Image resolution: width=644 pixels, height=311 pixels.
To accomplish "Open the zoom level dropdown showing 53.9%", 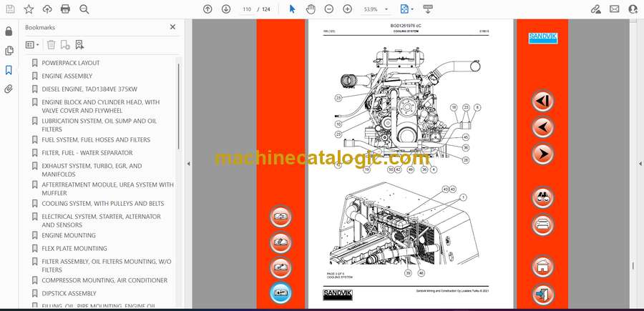I will click(374, 9).
